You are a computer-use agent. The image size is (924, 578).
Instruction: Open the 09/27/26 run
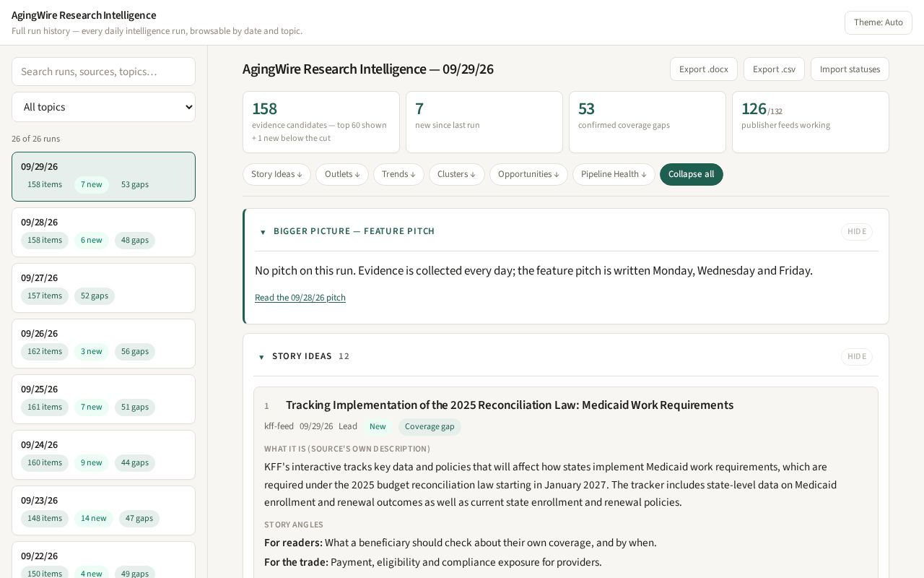(103, 288)
